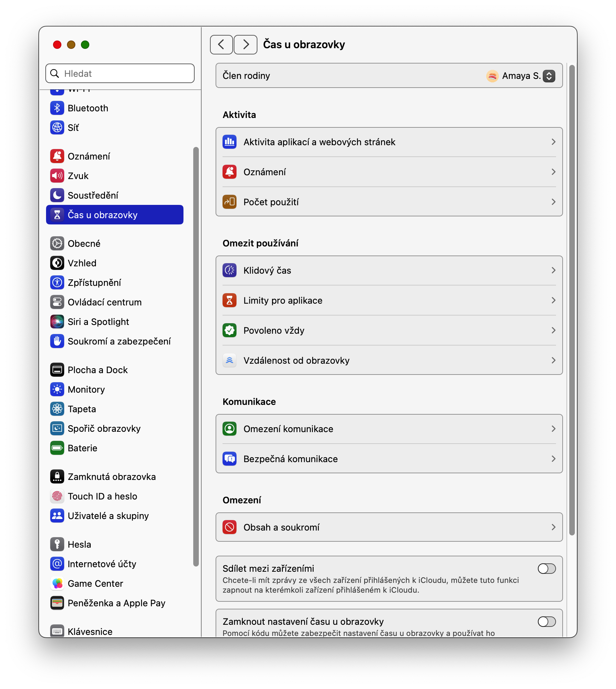Viewport: 616px width, 689px height.
Task: Click the Touch ID a heslo fingerprint icon
Action: pyautogui.click(x=57, y=496)
